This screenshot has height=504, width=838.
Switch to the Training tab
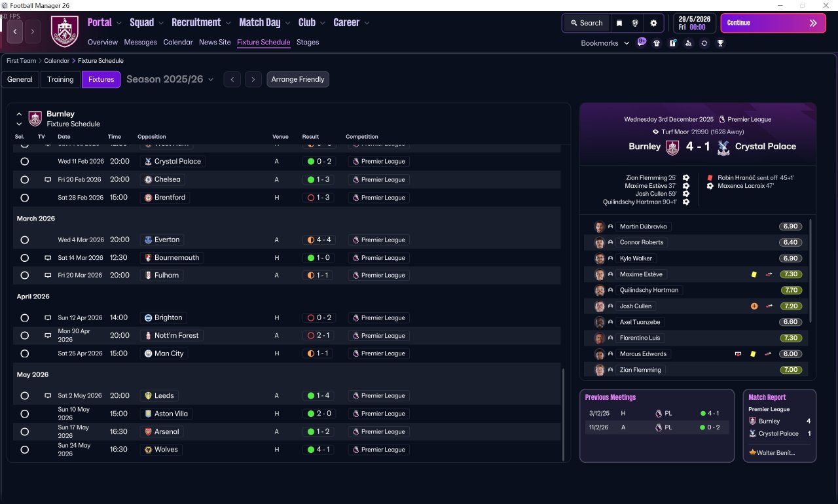pos(60,79)
